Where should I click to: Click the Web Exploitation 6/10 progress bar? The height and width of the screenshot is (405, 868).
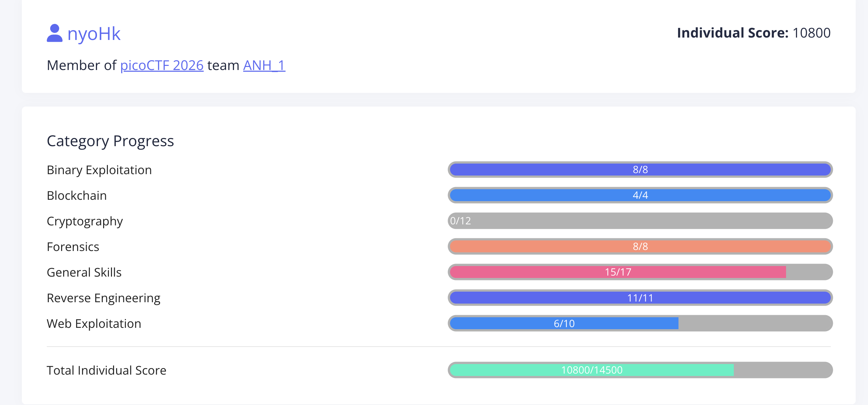pos(640,323)
